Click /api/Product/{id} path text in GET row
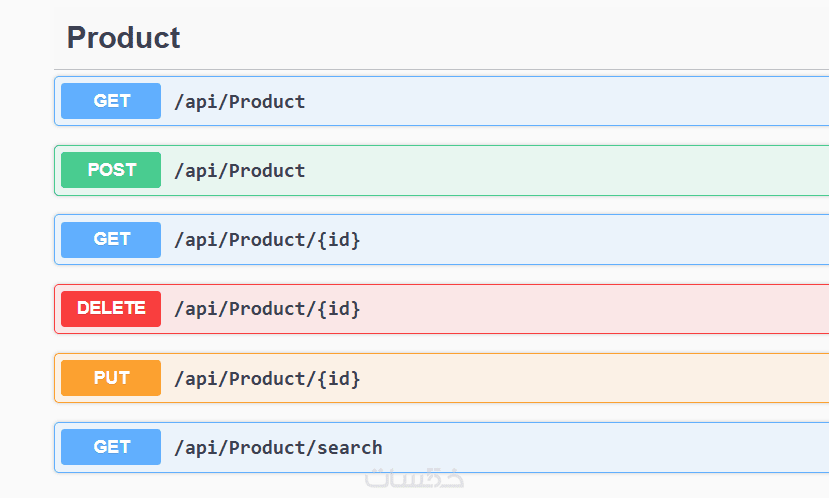This screenshot has height=498, width=829. pyautogui.click(x=267, y=240)
